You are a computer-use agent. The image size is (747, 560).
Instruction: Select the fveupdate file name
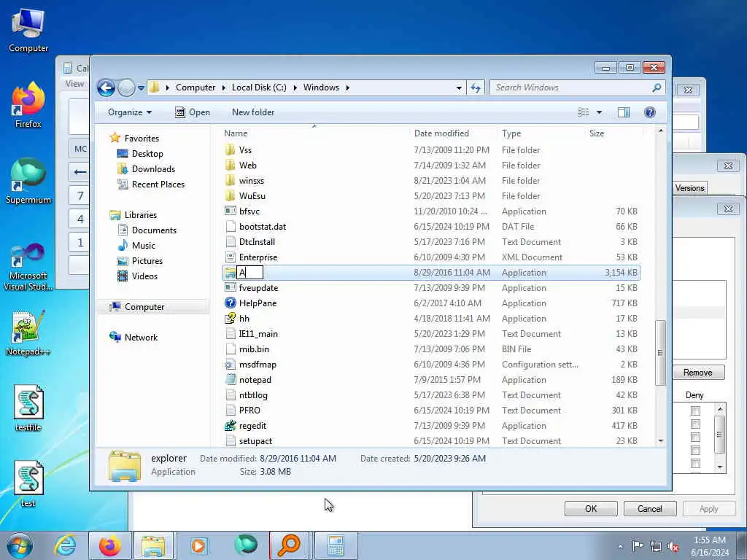tap(258, 288)
